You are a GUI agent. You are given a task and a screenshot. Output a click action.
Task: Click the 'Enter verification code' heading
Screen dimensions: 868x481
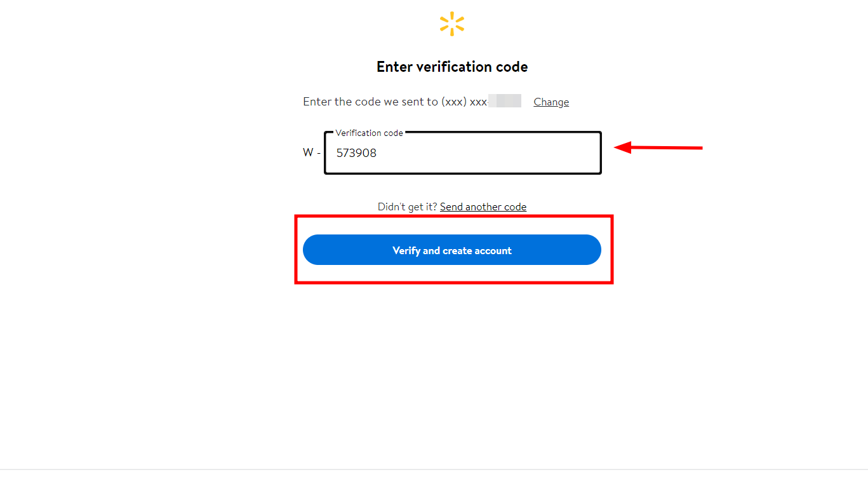click(x=451, y=66)
